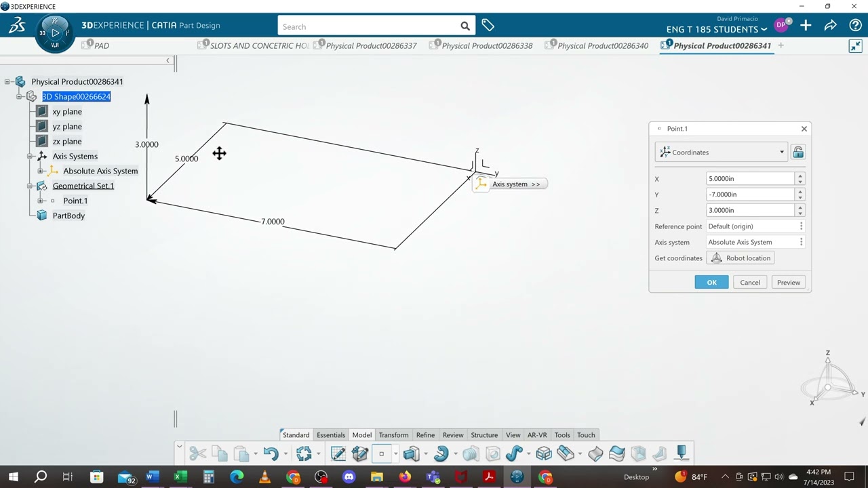
Task: Select the Shaft revolve tool
Action: click(x=441, y=453)
